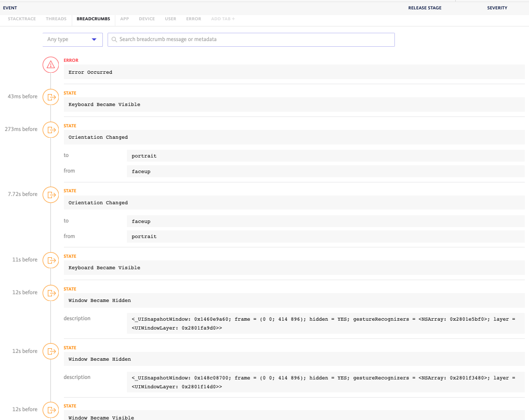
Task: Select the state icon beside Keyboard Became Visible
Action: click(x=50, y=97)
